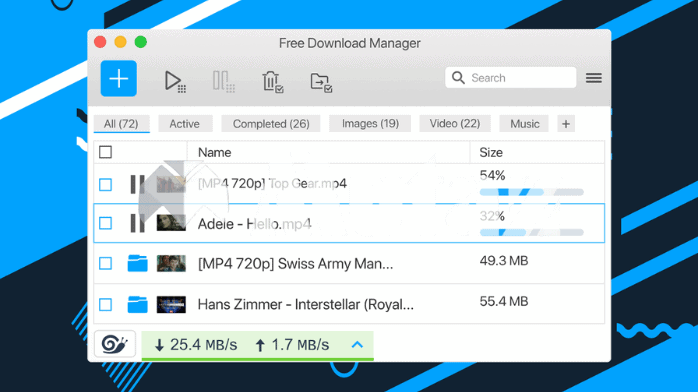
Task: Delete selected downloads with the trash icon
Action: point(272,81)
